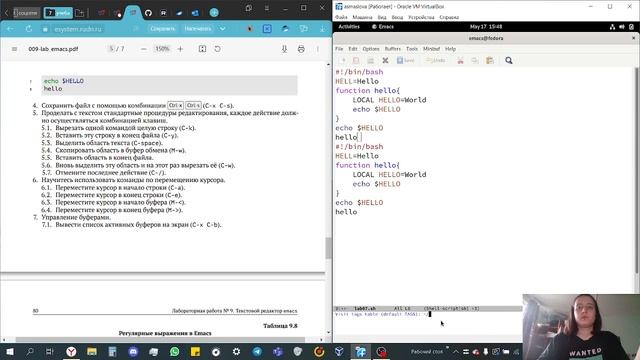Click the Windows taskbar search icon
Screen dimensions: 640x360
(30, 351)
